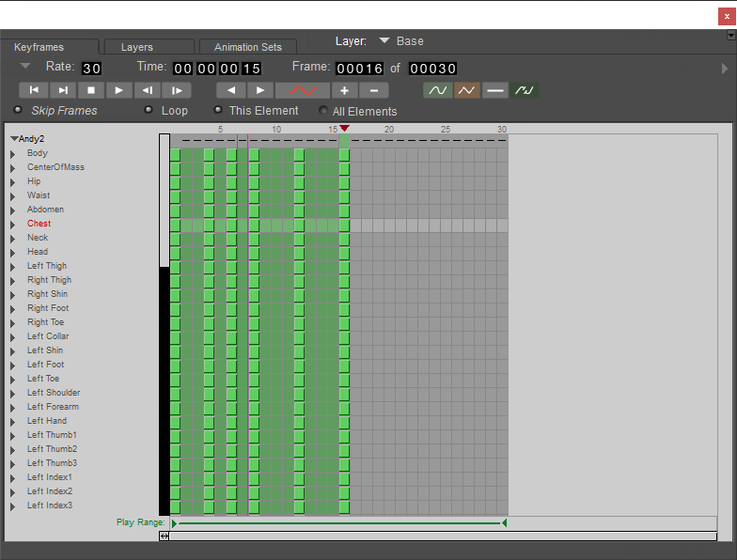Click the Frame number input field
Screen dimensions: 737x560
(359, 69)
